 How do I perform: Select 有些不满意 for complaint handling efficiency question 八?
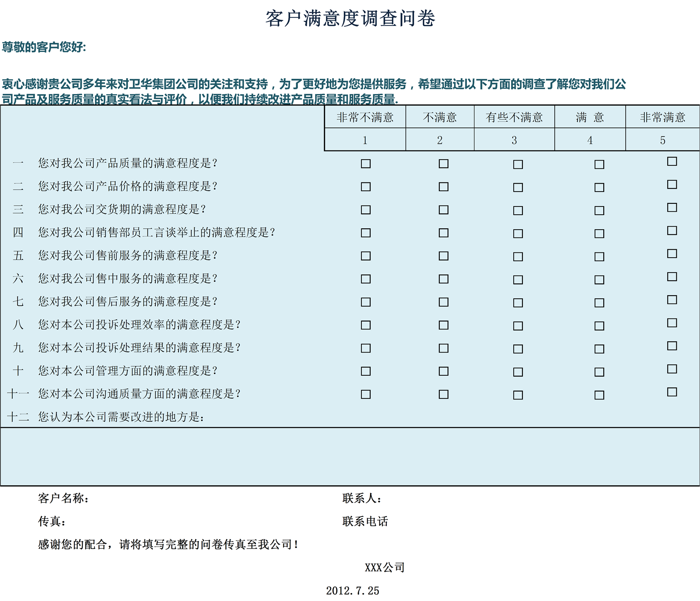coord(518,326)
